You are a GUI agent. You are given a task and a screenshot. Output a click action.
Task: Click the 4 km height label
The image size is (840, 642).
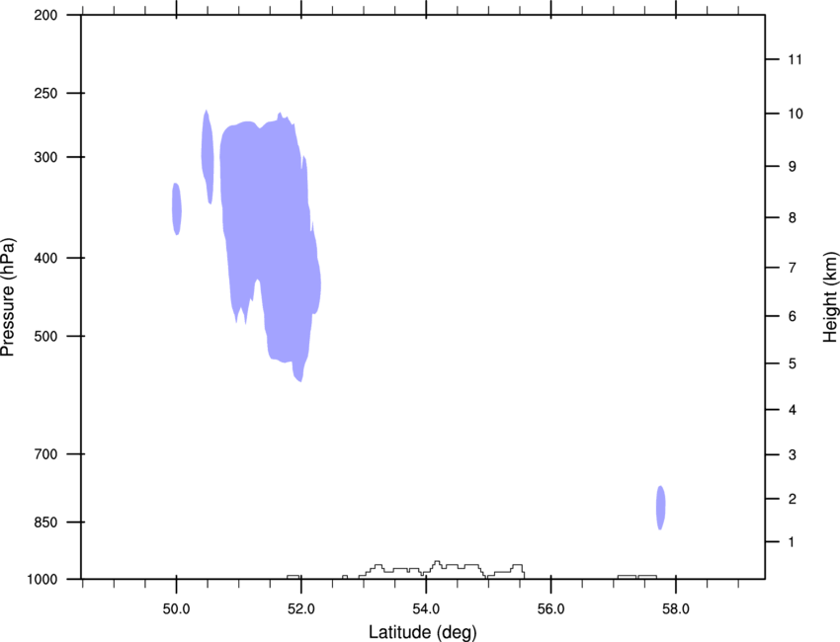(x=793, y=410)
